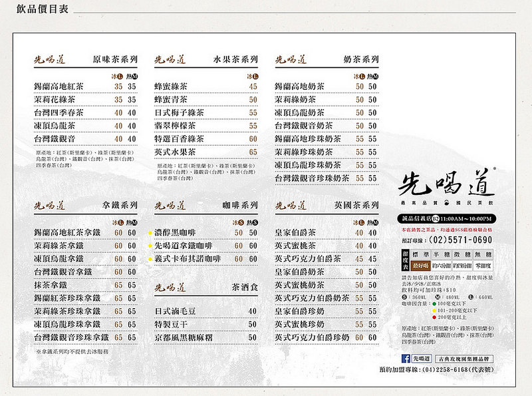532x396 pixels.
Task: Click the green dot for 100毫克以下
Action: (x=434, y=304)
